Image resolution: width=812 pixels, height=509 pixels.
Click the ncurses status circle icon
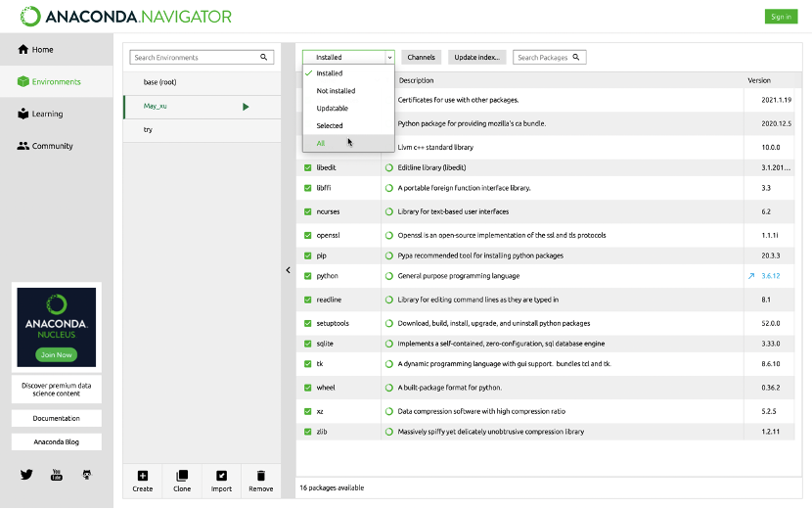[389, 211]
